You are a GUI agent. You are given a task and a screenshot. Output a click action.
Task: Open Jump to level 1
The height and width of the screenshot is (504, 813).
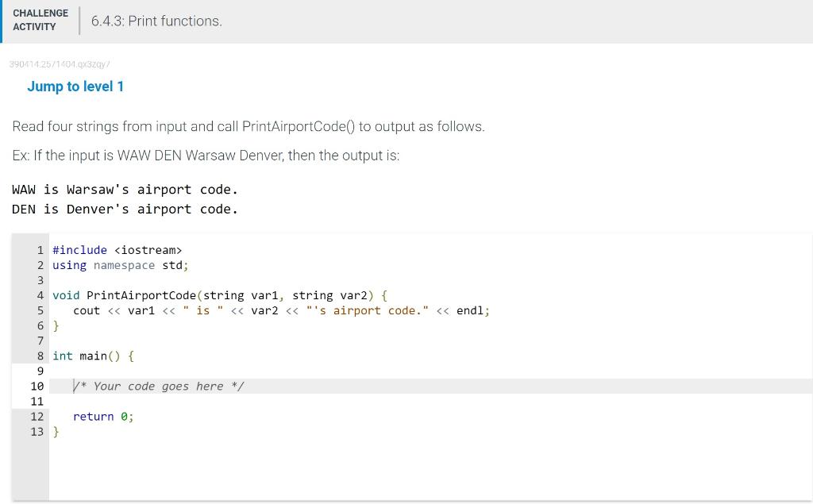tap(75, 87)
